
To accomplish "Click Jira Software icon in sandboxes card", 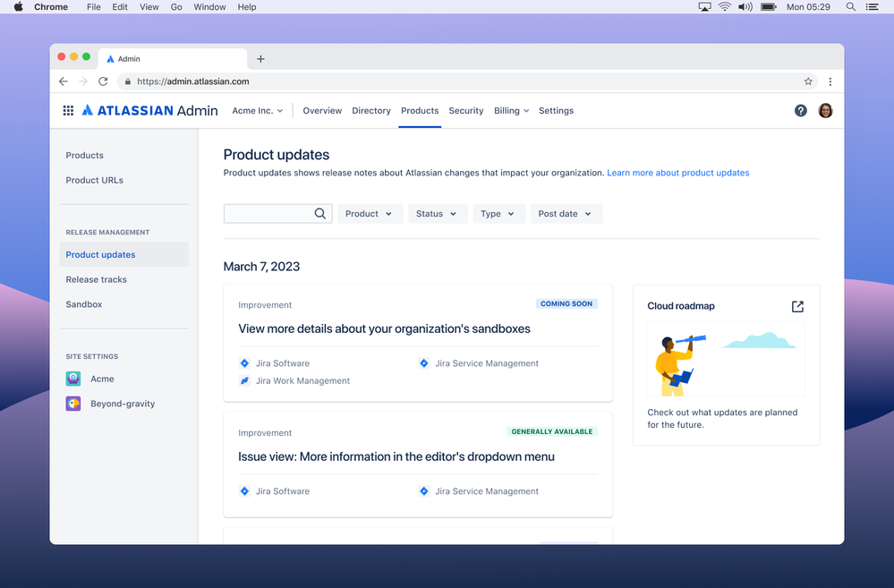I will pos(244,363).
